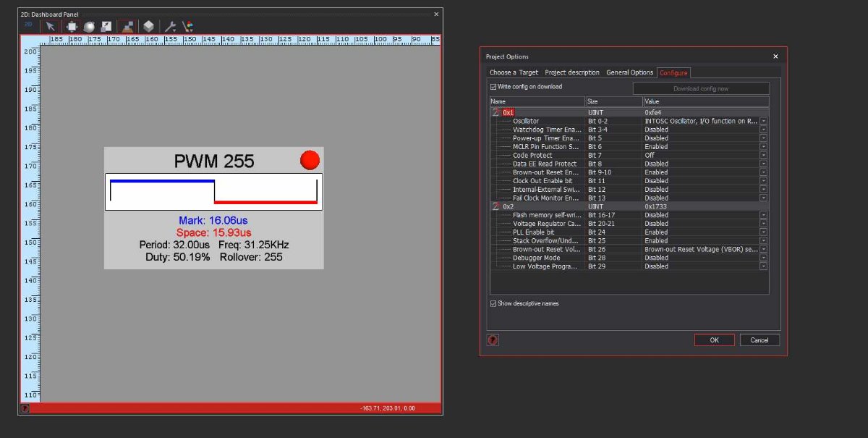868x438 pixels.
Task: Open Power-up Timer value dropdown
Action: tap(763, 138)
